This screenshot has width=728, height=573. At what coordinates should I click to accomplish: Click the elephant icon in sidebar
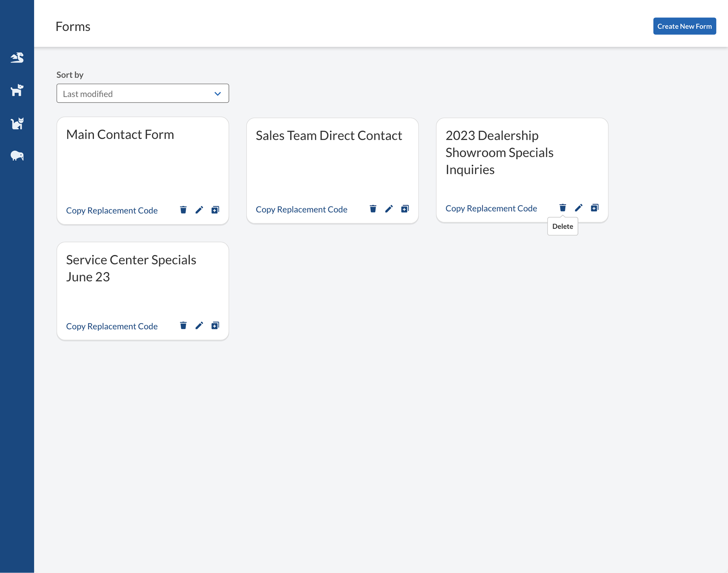pos(17,156)
